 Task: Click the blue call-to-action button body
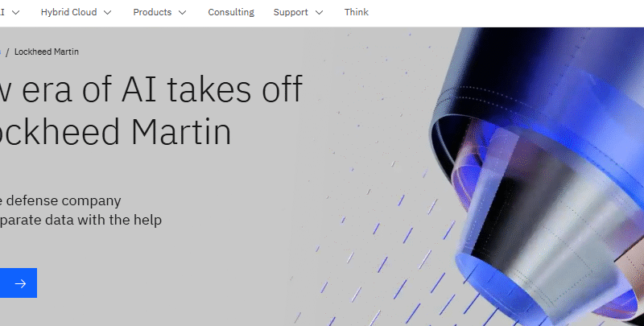(19, 283)
